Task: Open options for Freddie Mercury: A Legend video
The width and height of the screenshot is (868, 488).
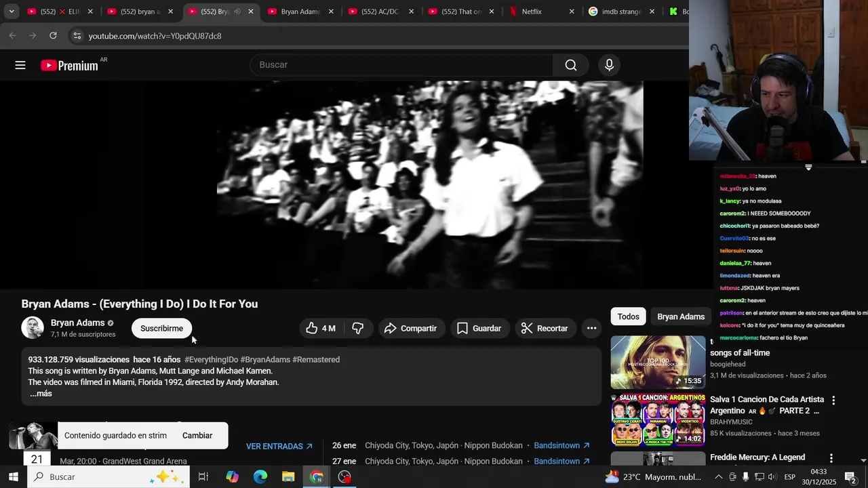Action: point(831,459)
